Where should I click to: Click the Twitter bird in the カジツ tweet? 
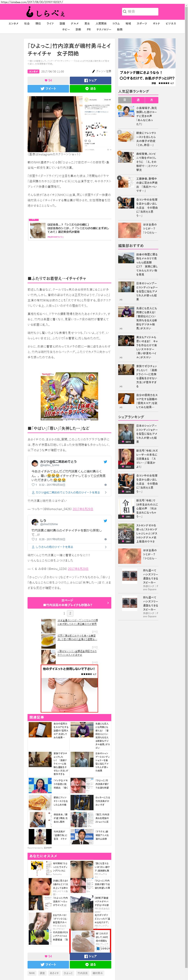click(105, 462)
